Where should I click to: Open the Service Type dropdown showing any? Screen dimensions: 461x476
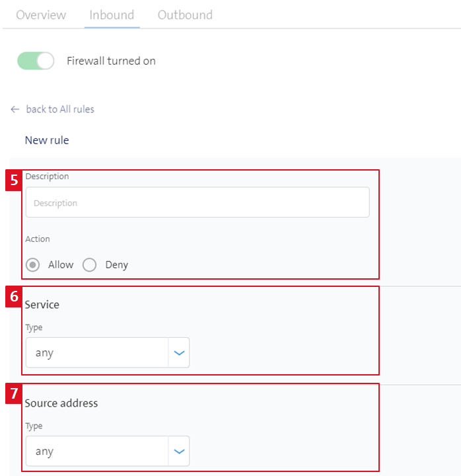(108, 352)
